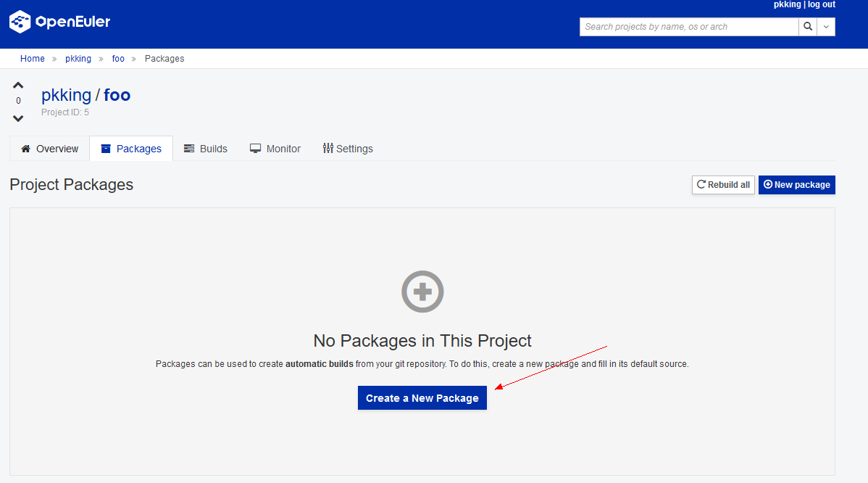The width and height of the screenshot is (868, 483).
Task: Go to the Settings tab
Action: click(348, 149)
